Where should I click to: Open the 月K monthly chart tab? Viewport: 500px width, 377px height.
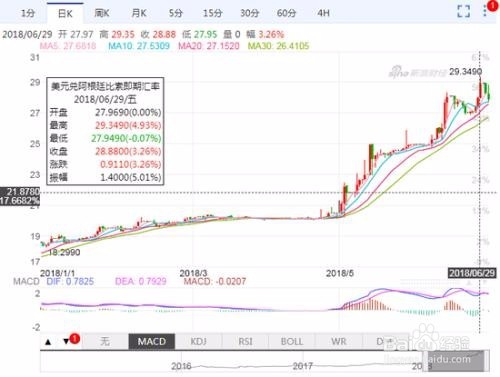coord(139,13)
